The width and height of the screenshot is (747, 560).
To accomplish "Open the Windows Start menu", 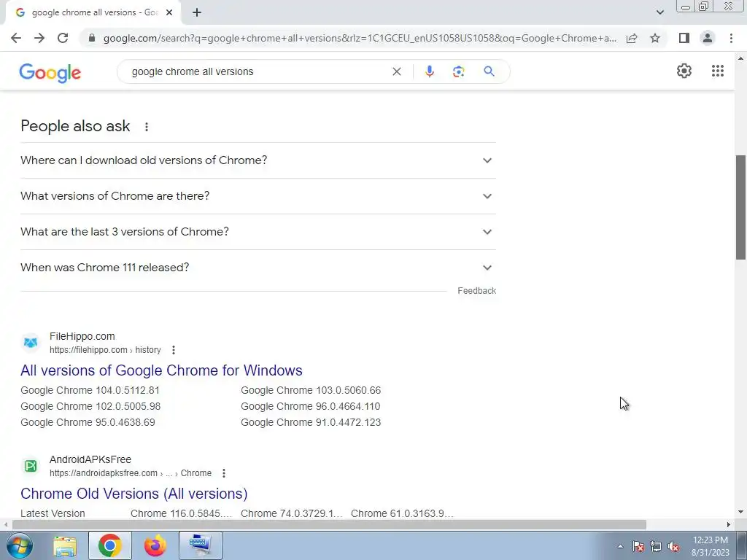I will (20, 545).
